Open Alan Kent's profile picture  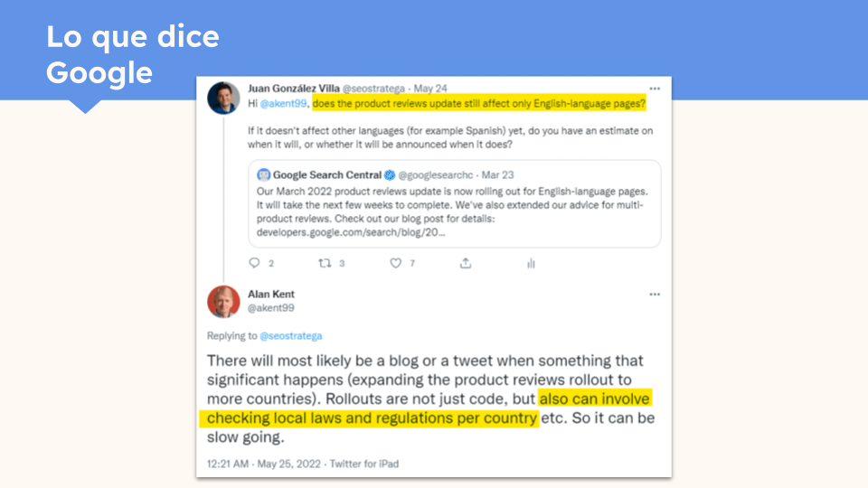(x=223, y=301)
